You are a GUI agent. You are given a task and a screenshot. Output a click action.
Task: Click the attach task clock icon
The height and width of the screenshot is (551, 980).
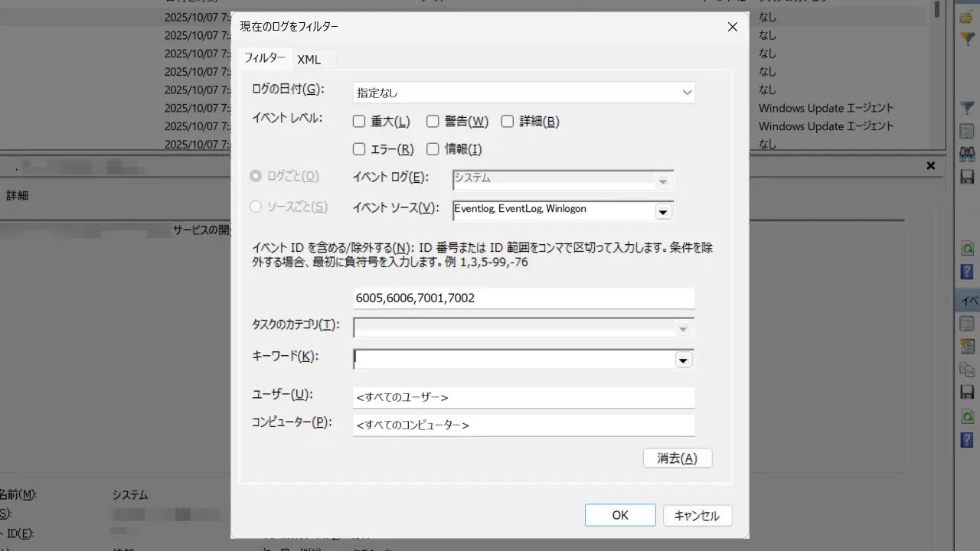967,347
